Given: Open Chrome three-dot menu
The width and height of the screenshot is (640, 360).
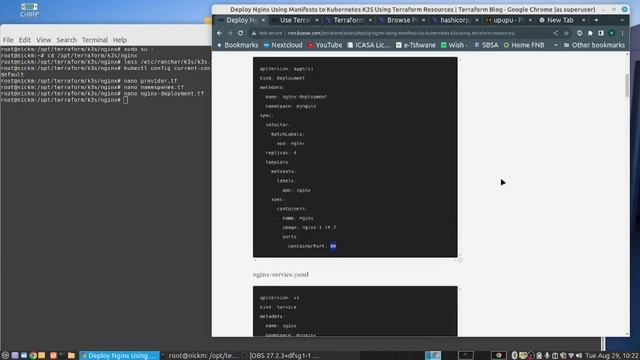Looking at the screenshot, I should [622, 33].
